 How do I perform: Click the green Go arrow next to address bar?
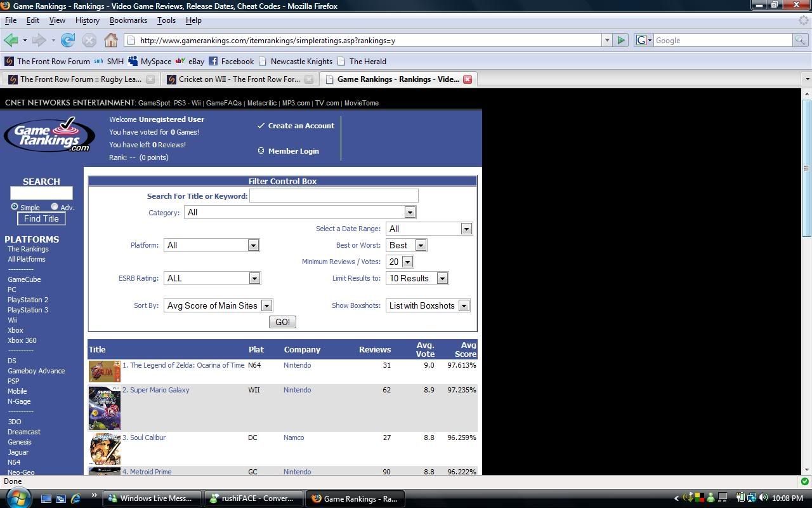pos(621,40)
